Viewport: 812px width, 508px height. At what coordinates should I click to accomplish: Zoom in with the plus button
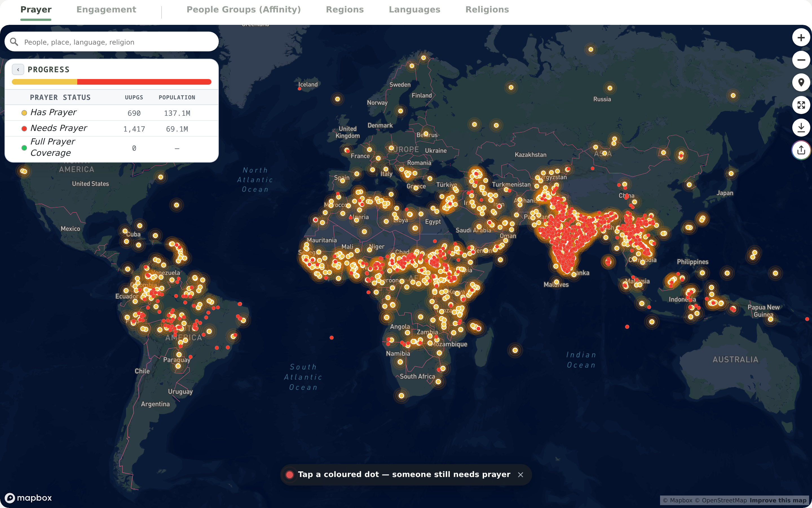pos(801,38)
